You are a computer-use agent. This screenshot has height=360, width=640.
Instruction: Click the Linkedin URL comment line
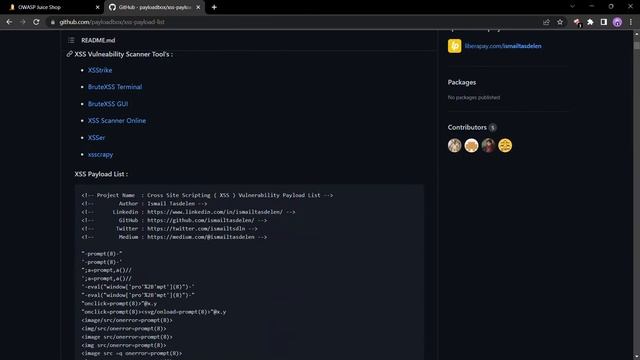coord(188,212)
